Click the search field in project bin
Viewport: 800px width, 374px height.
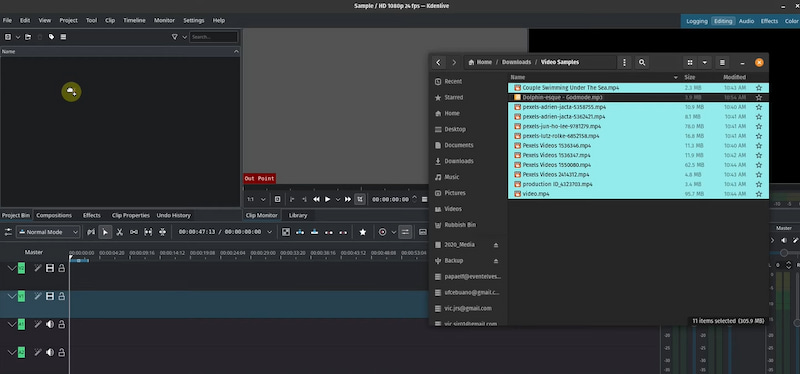[214, 37]
